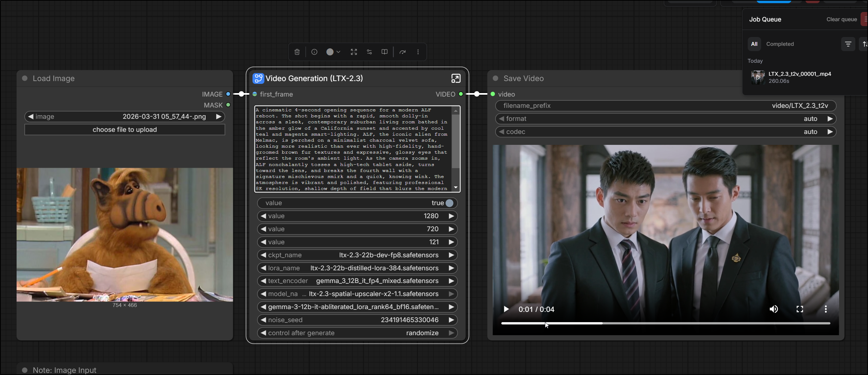Click the trash icon to delete selected node

coord(297,52)
